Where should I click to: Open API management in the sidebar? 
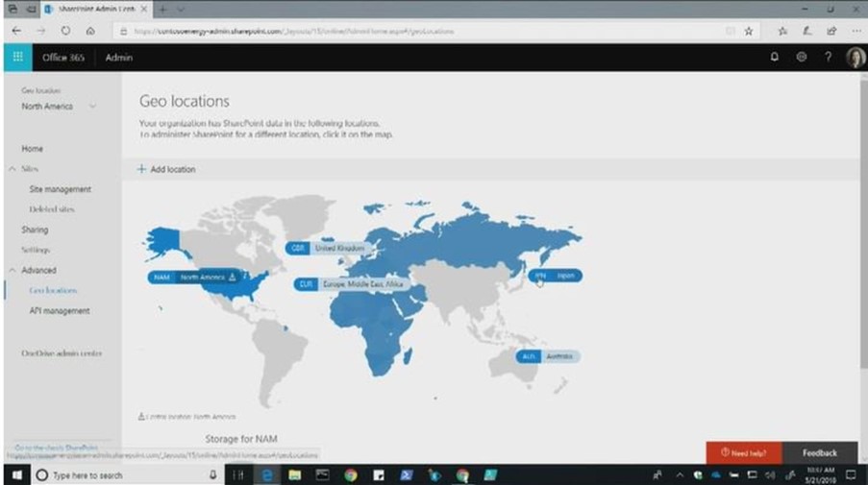pyautogui.click(x=60, y=311)
